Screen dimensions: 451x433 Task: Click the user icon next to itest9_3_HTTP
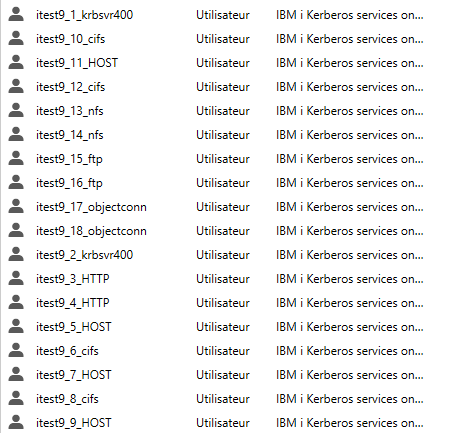point(16,278)
